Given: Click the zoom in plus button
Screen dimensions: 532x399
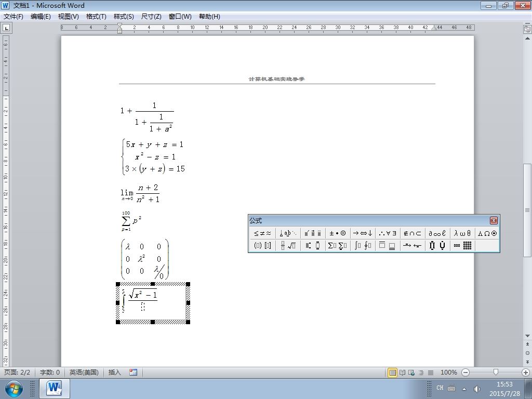Looking at the screenshot, I should pyautogui.click(x=526, y=373).
